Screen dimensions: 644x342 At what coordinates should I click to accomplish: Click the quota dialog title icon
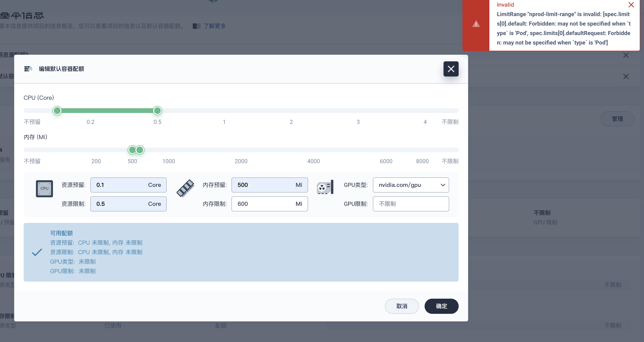pyautogui.click(x=28, y=69)
